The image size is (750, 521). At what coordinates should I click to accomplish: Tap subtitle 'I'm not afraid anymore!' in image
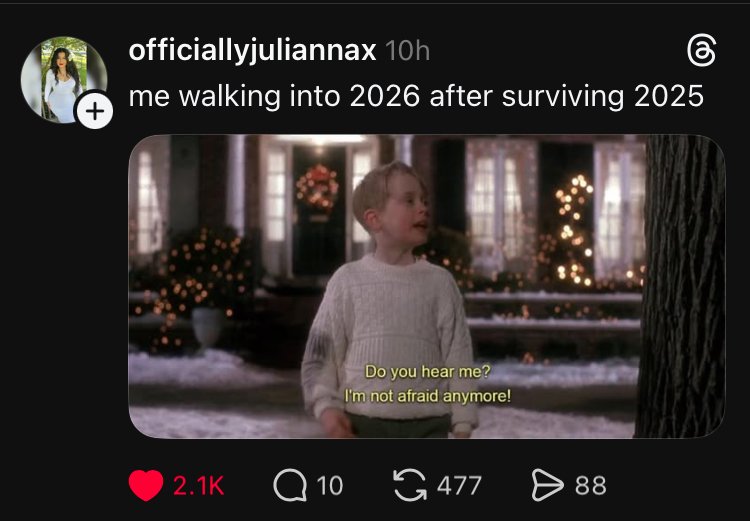click(428, 396)
